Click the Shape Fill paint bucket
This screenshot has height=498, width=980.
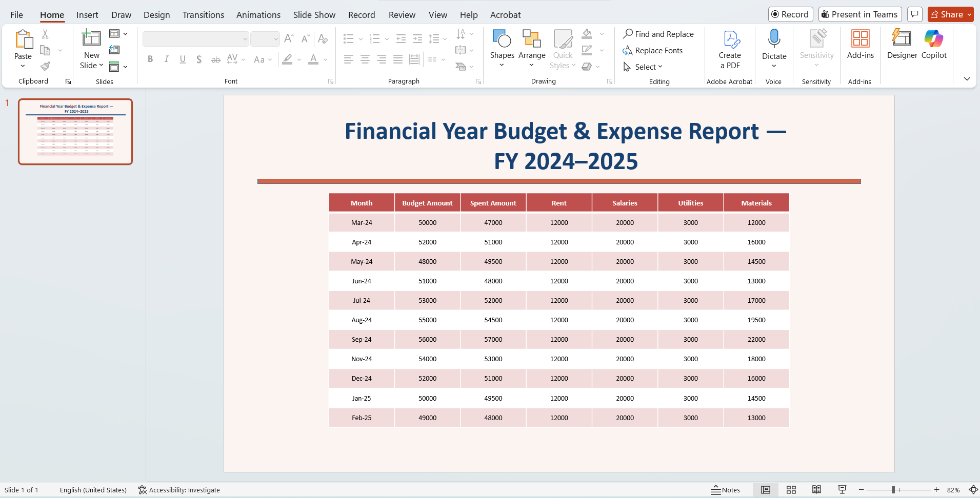click(x=587, y=34)
